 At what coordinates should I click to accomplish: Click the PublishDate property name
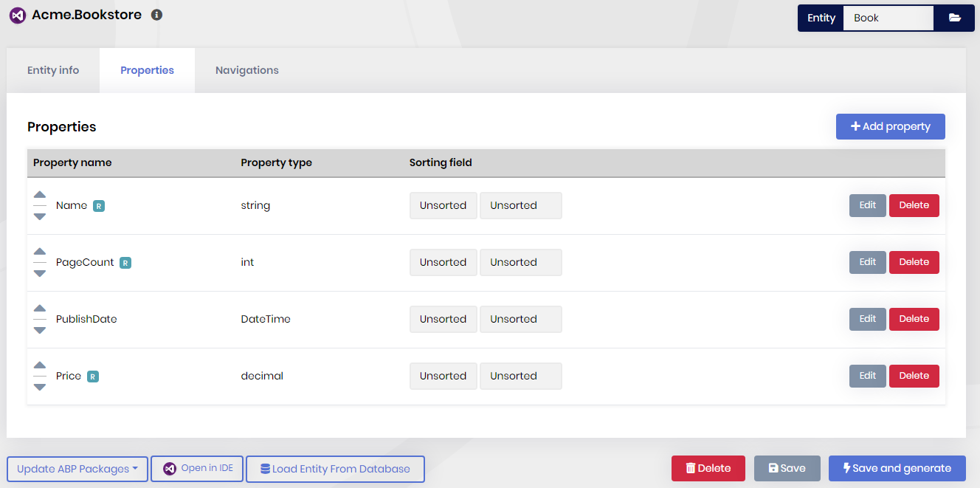pyautogui.click(x=86, y=319)
